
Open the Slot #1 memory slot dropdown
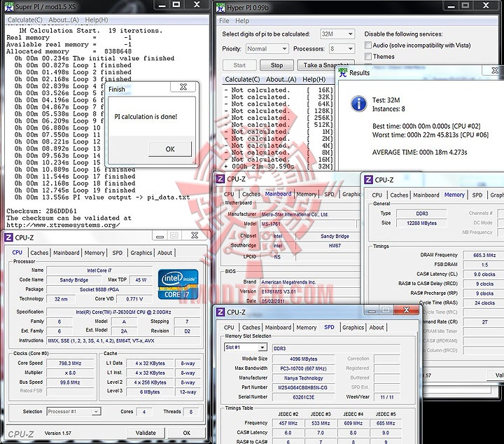coord(245,347)
